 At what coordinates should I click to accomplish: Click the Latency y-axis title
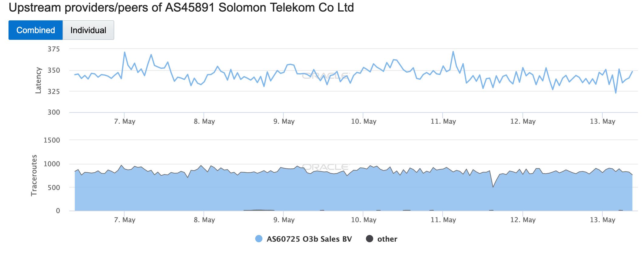(x=38, y=80)
